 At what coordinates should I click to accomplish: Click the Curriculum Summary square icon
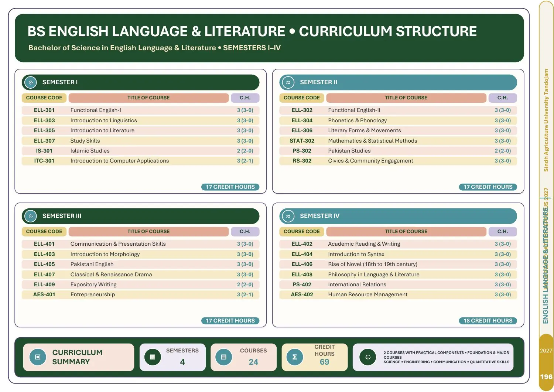click(37, 357)
